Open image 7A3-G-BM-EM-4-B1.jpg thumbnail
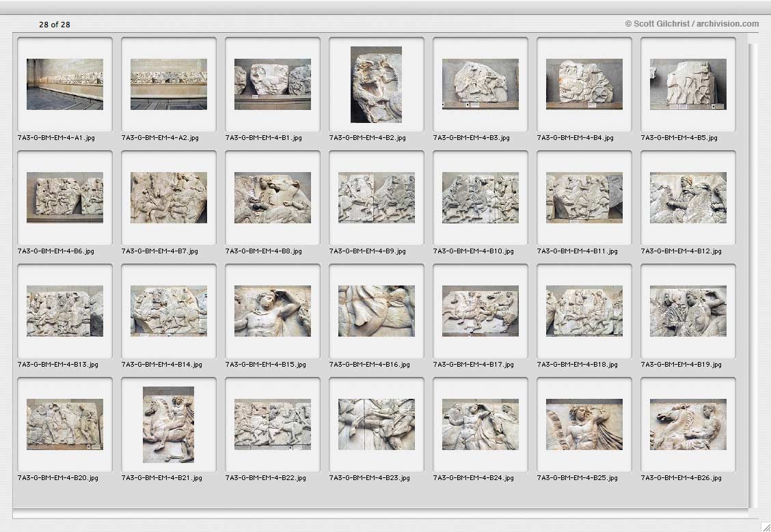 pos(273,84)
